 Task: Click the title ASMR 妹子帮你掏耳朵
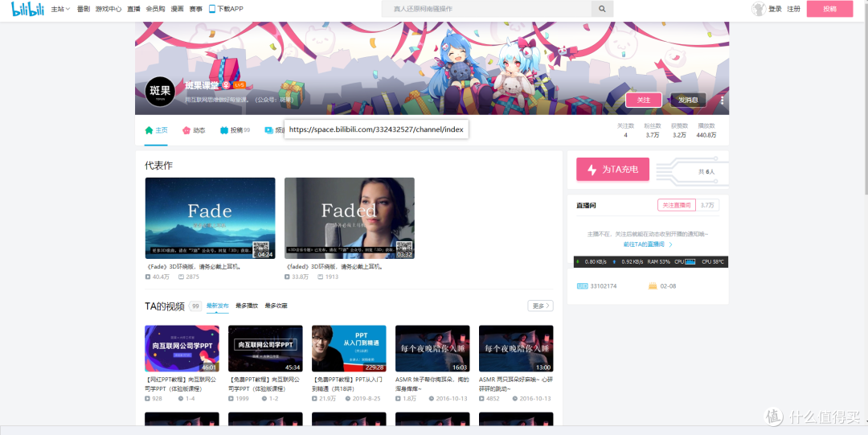coord(432,384)
